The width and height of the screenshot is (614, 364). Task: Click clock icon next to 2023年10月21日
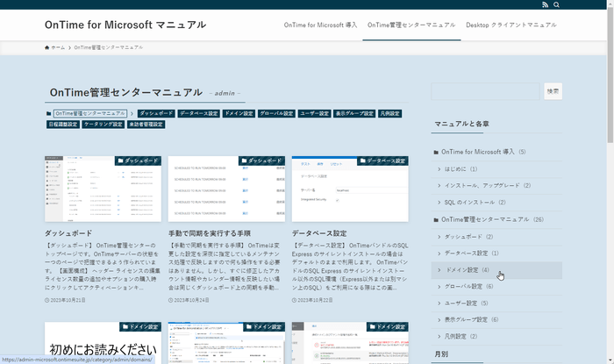(x=47, y=300)
